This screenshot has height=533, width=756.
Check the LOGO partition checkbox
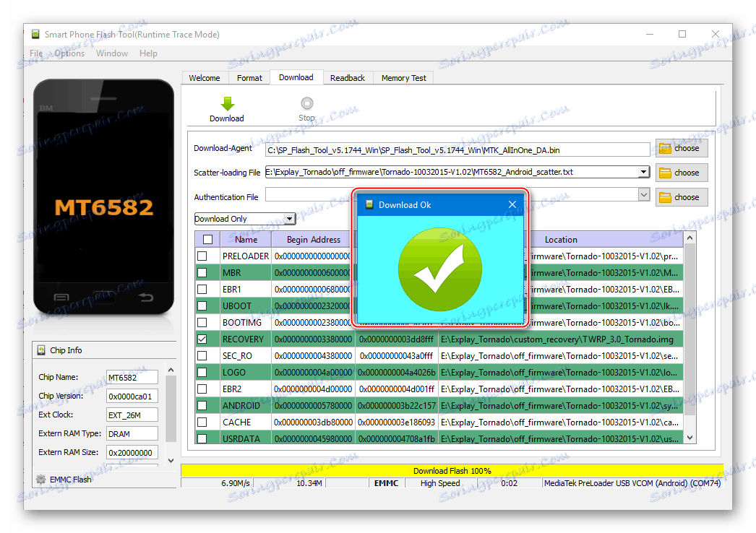202,373
